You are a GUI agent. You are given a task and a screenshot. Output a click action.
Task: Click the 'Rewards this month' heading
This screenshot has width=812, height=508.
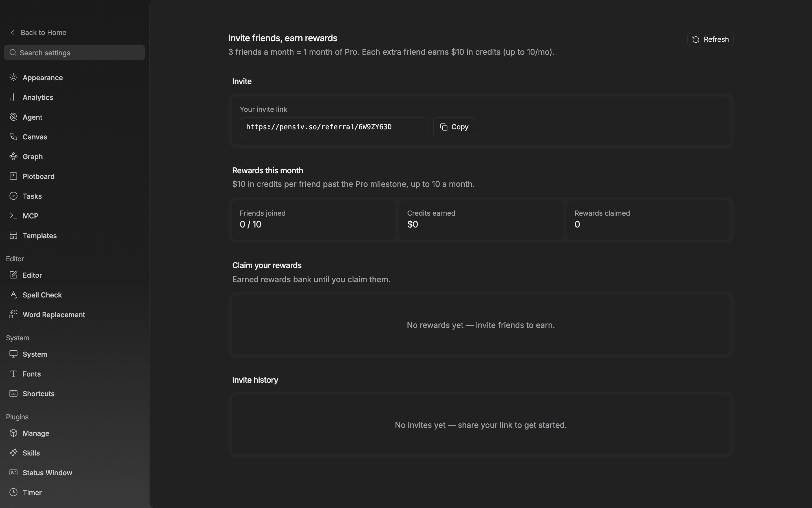point(267,171)
